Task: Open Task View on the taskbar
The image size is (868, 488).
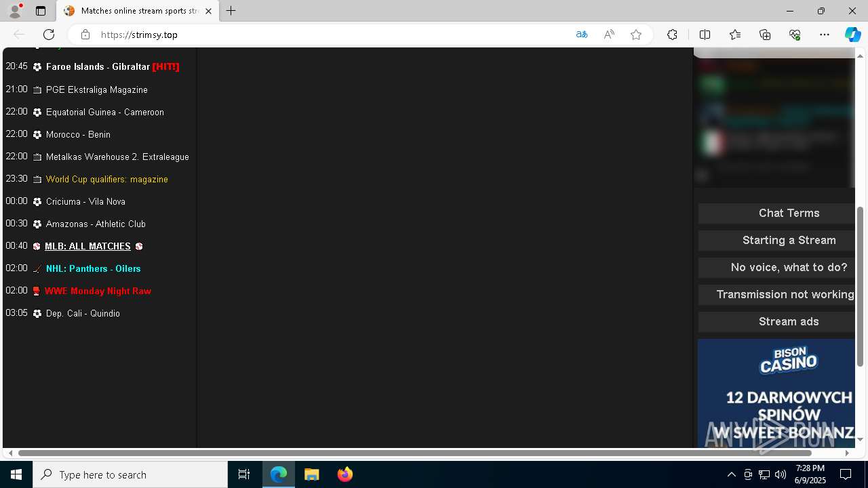Action: coord(244,474)
